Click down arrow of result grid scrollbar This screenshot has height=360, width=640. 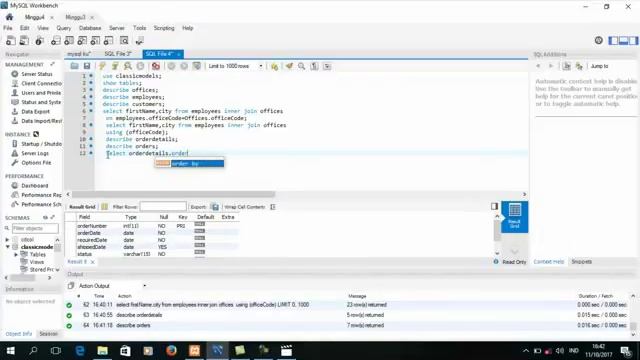coord(497,253)
